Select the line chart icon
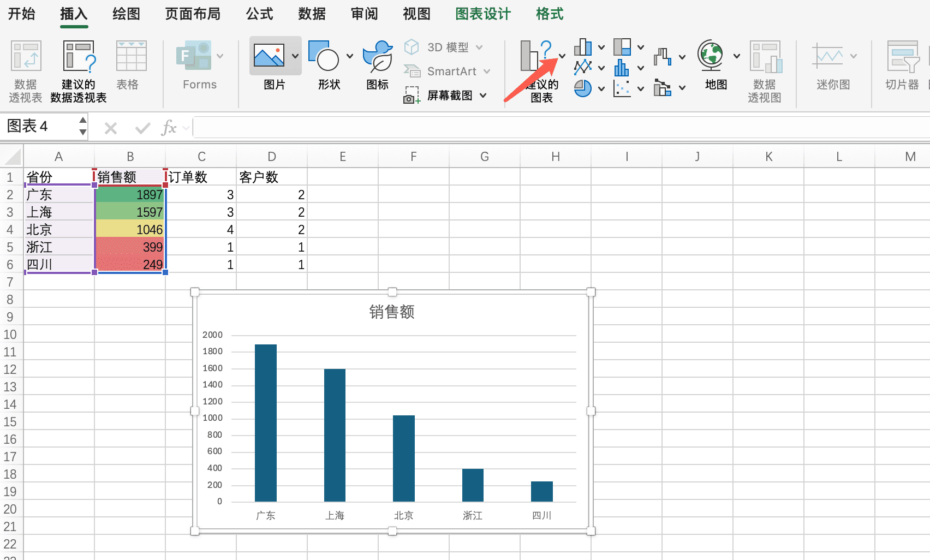Image resolution: width=930 pixels, height=560 pixels. 583,68
